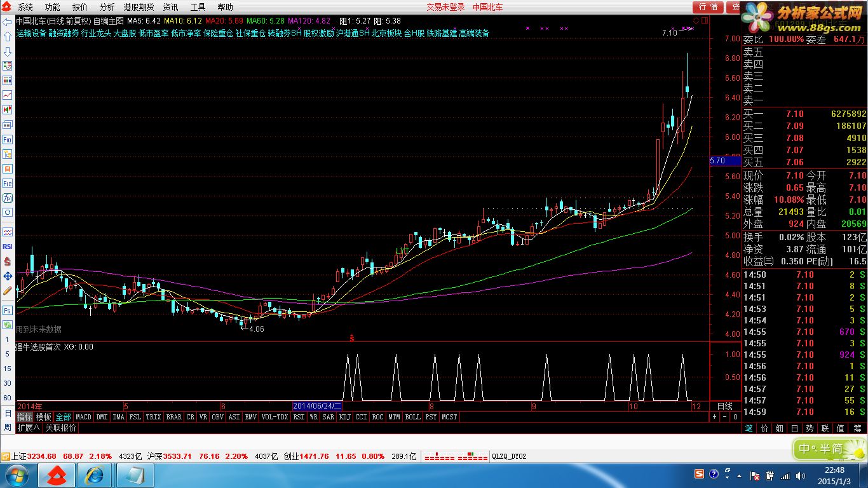868x488 pixels.
Task: Click the red S marker below chart
Action: click(x=351, y=337)
